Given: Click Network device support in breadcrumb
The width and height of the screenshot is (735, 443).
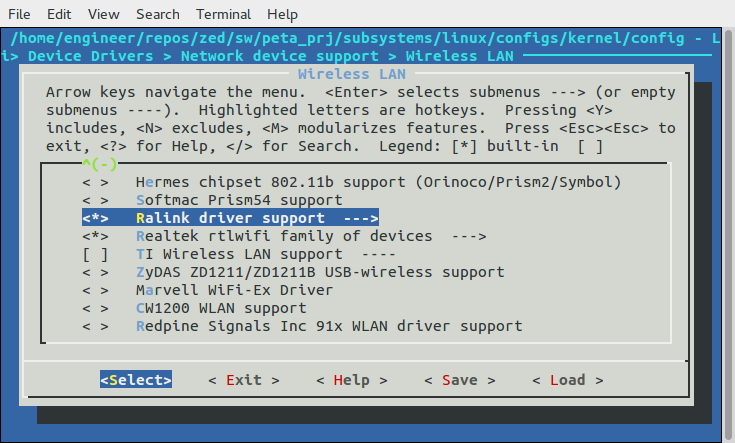Looking at the screenshot, I should pyautogui.click(x=279, y=56).
